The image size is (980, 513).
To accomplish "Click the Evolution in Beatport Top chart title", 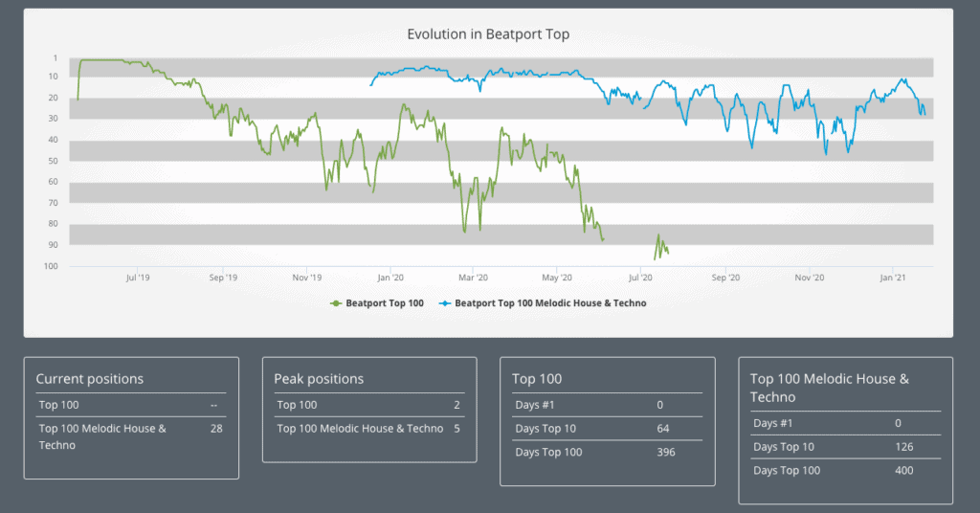I will 488,34.
